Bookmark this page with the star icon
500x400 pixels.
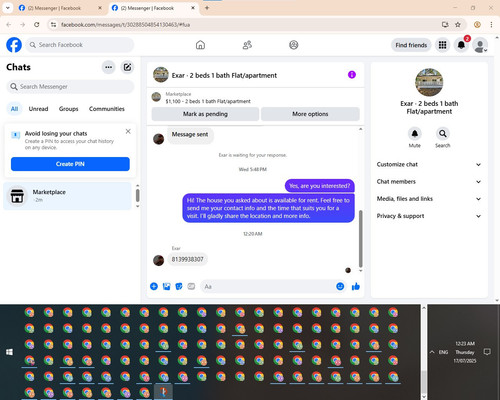pyautogui.click(x=458, y=25)
